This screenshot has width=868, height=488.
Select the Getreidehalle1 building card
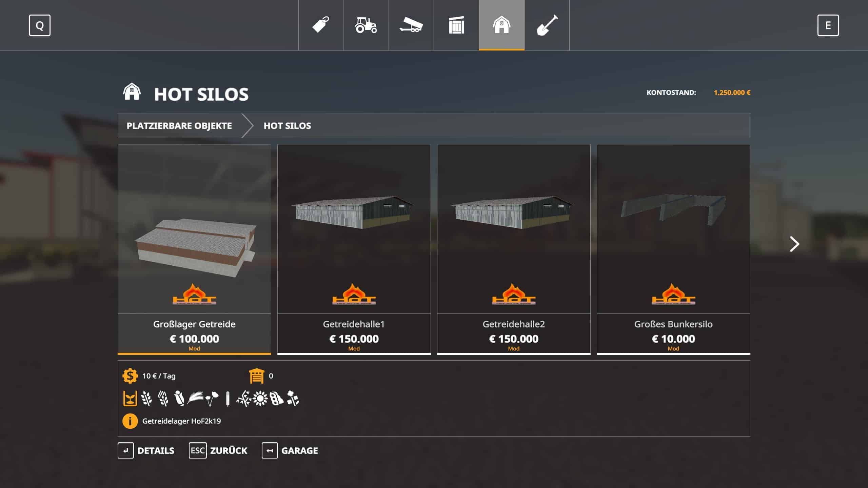click(x=354, y=249)
